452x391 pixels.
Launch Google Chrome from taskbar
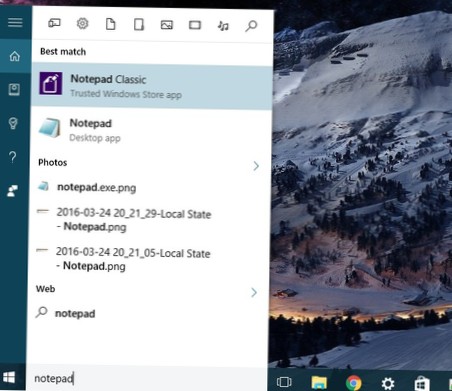pyautogui.click(x=354, y=383)
